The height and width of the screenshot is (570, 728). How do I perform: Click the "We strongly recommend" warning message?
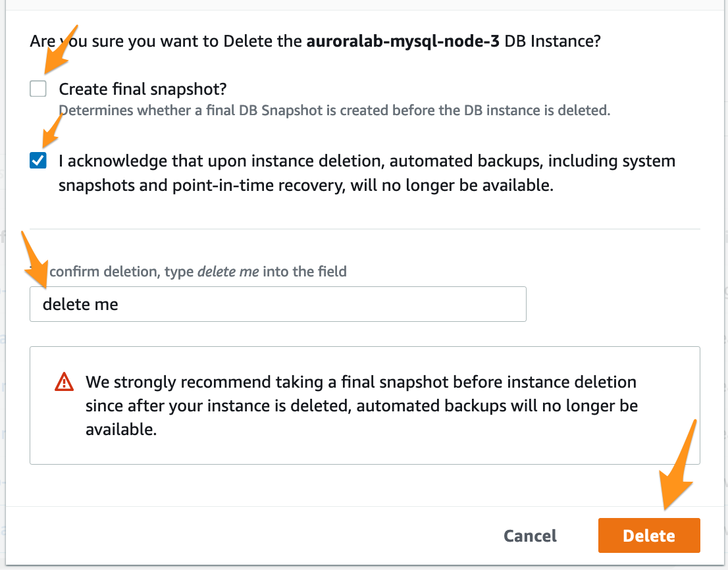361,405
